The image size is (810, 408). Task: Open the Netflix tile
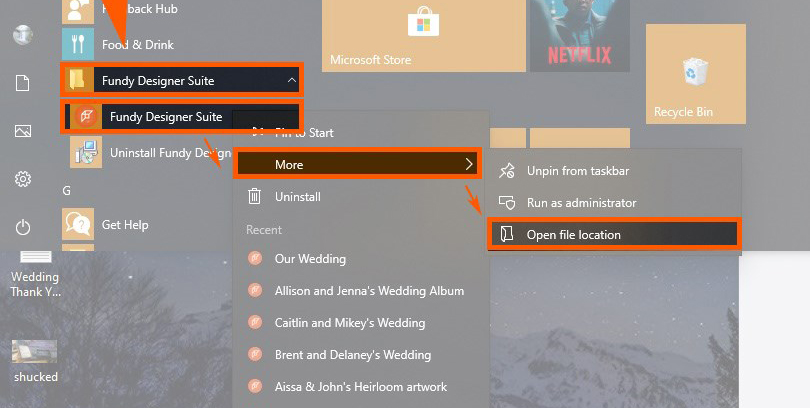(x=580, y=35)
